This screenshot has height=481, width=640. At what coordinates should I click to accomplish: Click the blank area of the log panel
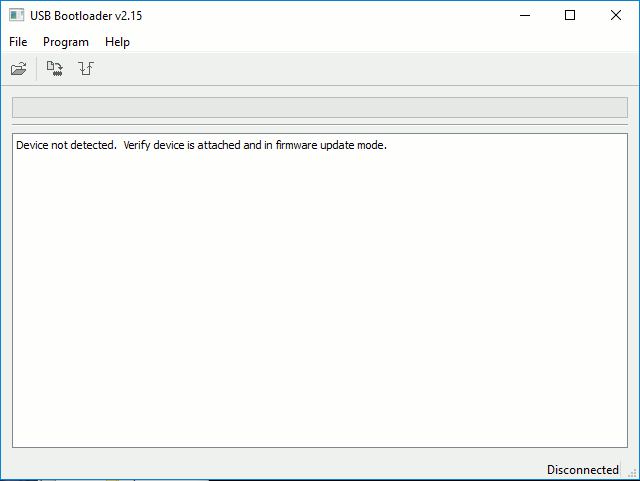coord(319,300)
